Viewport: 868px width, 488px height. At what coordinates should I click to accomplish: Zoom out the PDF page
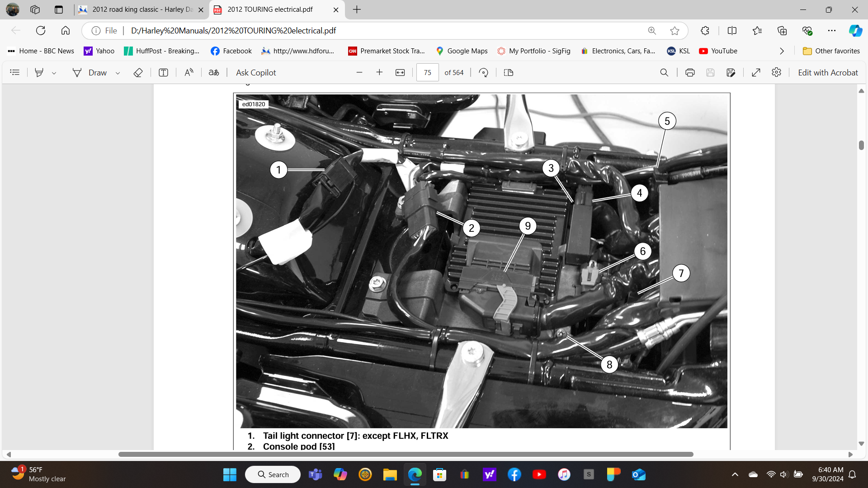point(359,72)
